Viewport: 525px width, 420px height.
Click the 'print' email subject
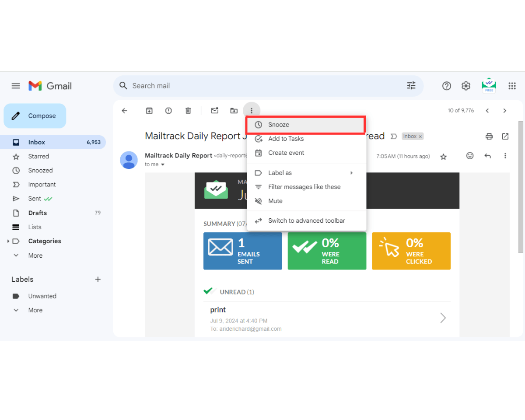218,310
